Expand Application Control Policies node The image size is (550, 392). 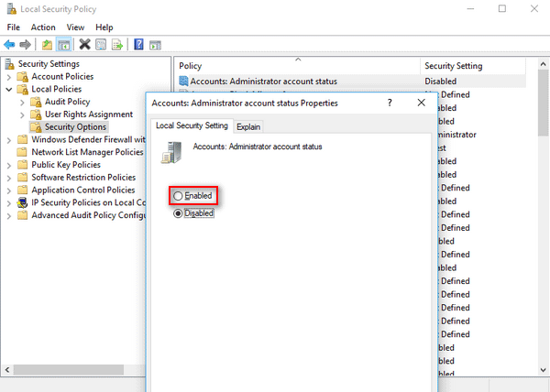tap(9, 191)
